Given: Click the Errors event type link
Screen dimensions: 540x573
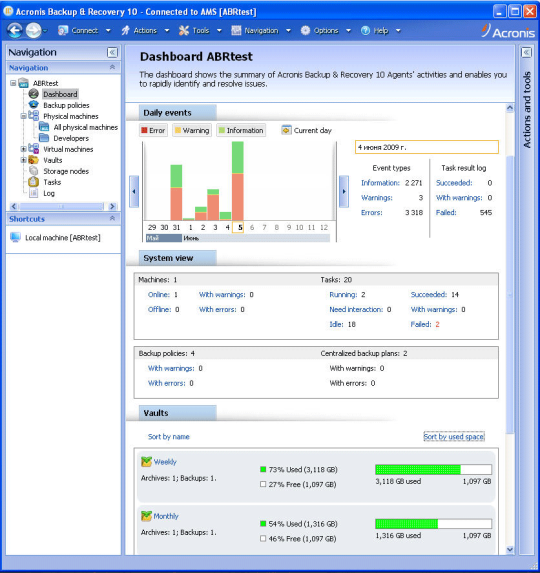Looking at the screenshot, I should (x=372, y=212).
